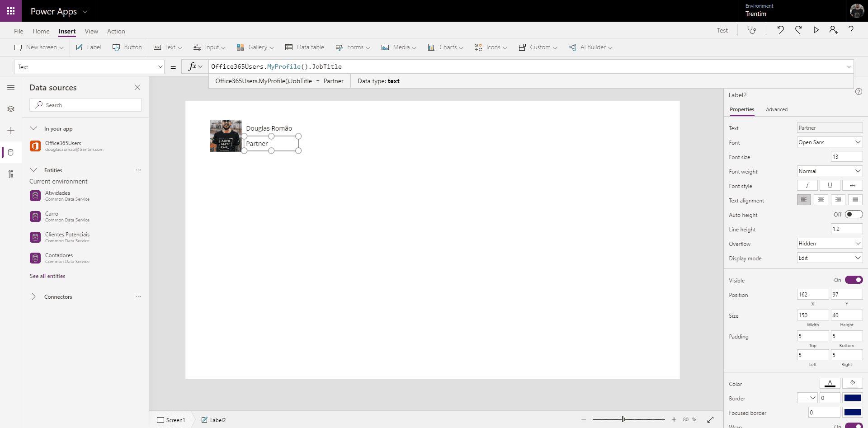
Task: Click the Search data sources field
Action: [x=85, y=104]
